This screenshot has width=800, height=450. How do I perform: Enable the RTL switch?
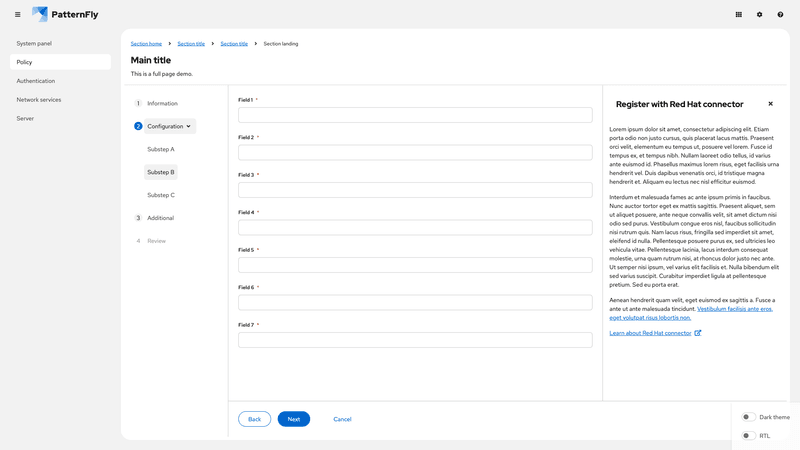[748, 436]
